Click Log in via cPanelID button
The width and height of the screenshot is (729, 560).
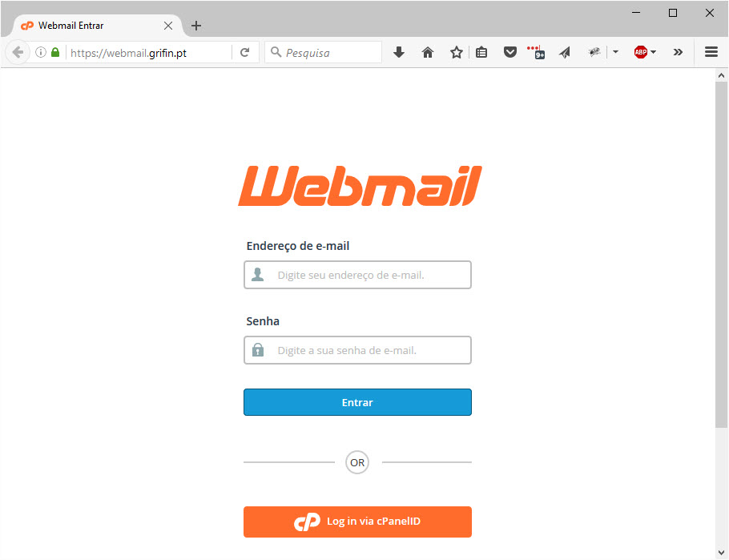357,522
